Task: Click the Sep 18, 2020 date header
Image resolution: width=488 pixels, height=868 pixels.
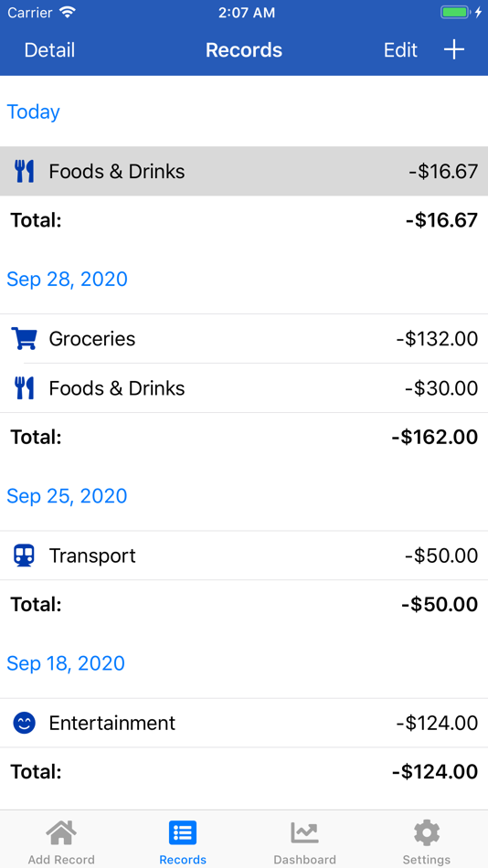Action: 66,663
